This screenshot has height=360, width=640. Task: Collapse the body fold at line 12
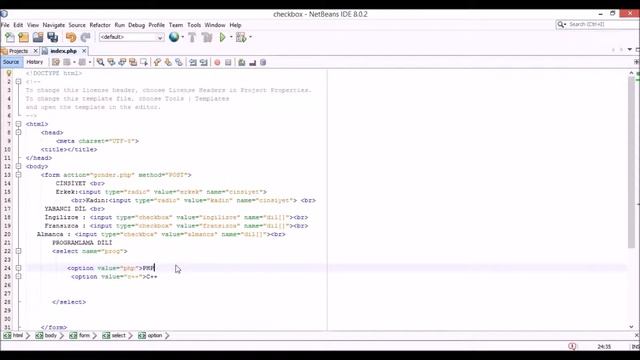pyautogui.click(x=18, y=167)
